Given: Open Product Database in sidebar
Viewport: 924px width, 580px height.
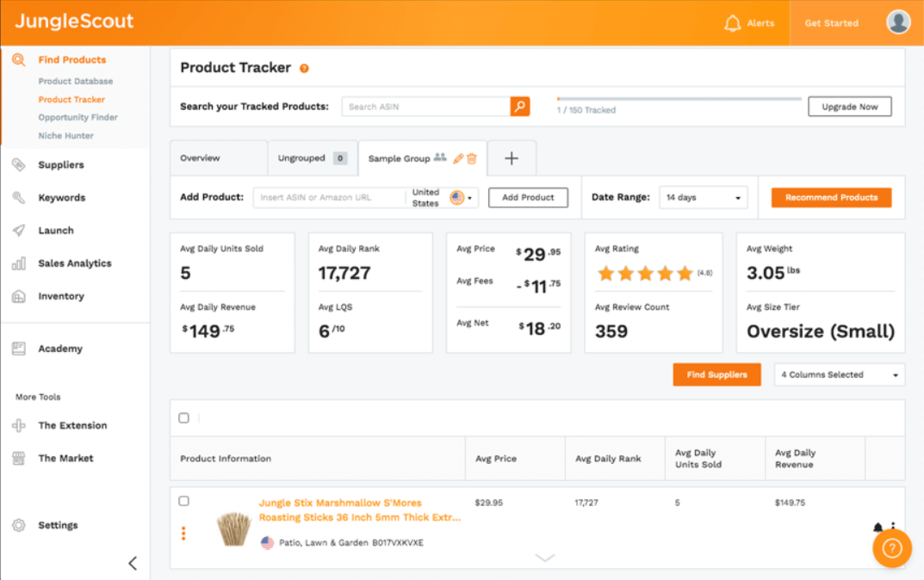Looking at the screenshot, I should tap(76, 81).
